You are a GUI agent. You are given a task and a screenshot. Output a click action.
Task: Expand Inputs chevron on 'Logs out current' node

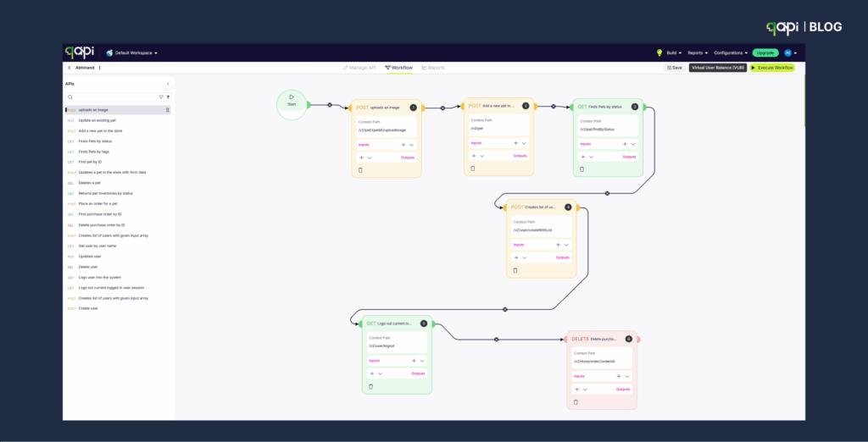[x=422, y=361]
